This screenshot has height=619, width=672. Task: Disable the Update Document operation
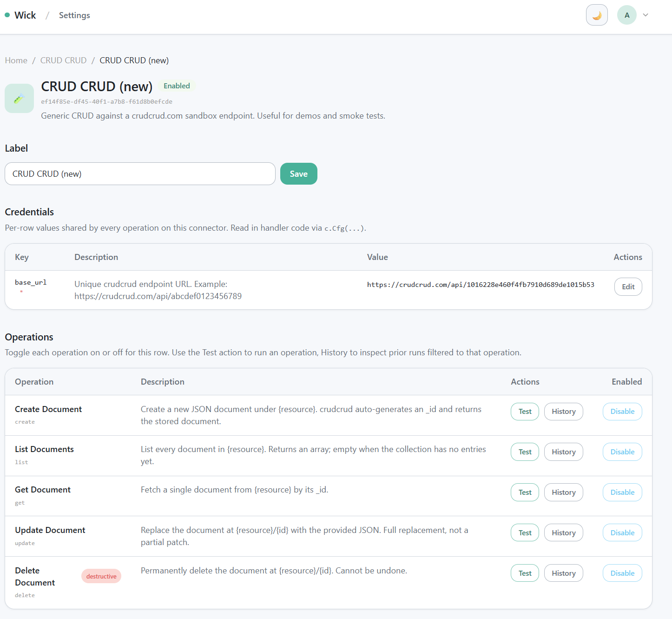[x=622, y=533]
